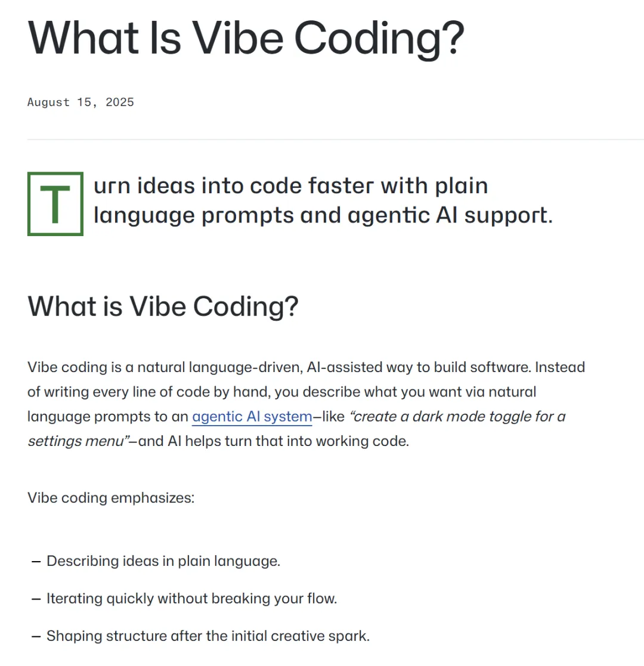The height and width of the screenshot is (666, 644).
Task: Click the dash bullet before 'Shaping structure'
Action: [x=36, y=636]
